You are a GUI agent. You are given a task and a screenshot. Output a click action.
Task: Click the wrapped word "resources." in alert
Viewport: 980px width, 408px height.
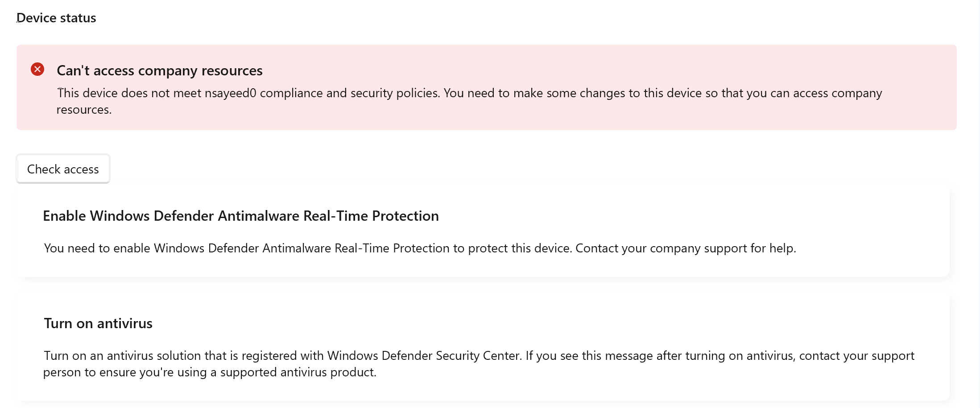(x=84, y=110)
